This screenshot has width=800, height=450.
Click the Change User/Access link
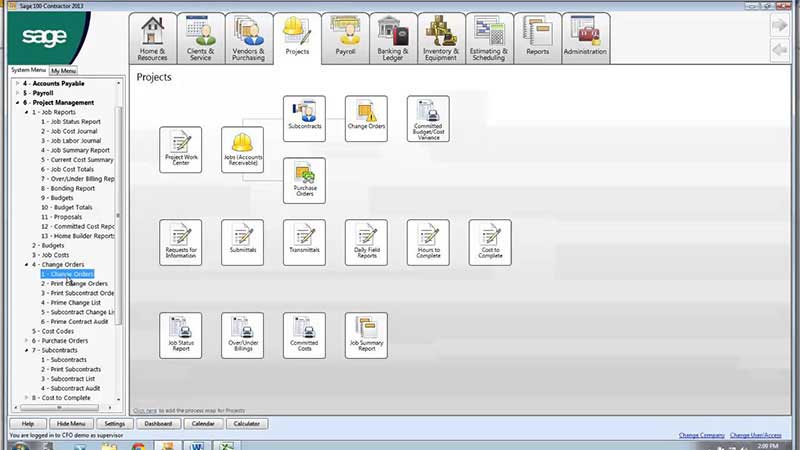click(x=756, y=435)
